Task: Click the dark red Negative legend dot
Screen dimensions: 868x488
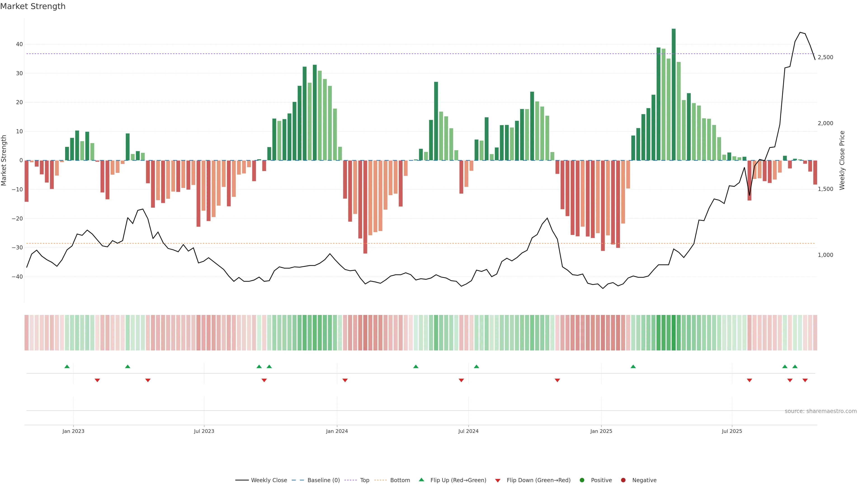Action: pos(623,480)
